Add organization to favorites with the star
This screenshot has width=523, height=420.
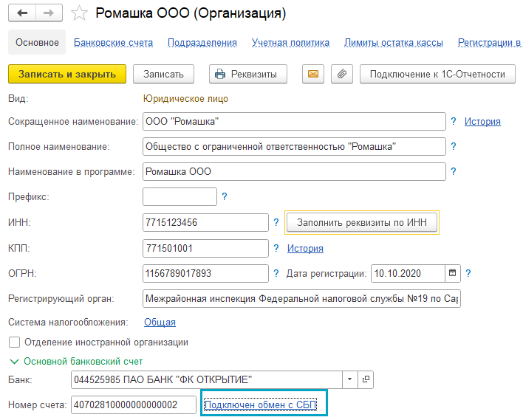pyautogui.click(x=80, y=13)
